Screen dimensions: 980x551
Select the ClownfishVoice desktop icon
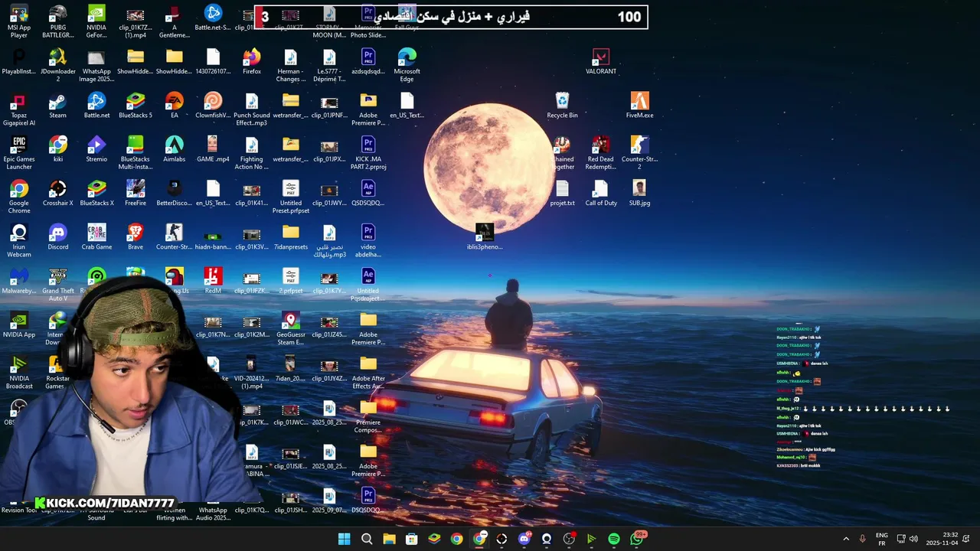pyautogui.click(x=213, y=106)
